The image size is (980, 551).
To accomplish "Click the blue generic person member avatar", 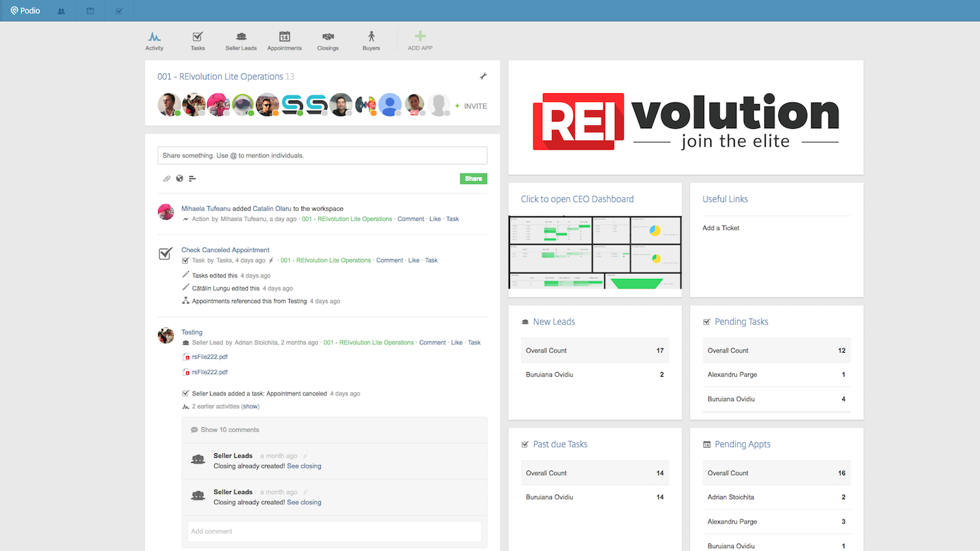I will (x=390, y=105).
